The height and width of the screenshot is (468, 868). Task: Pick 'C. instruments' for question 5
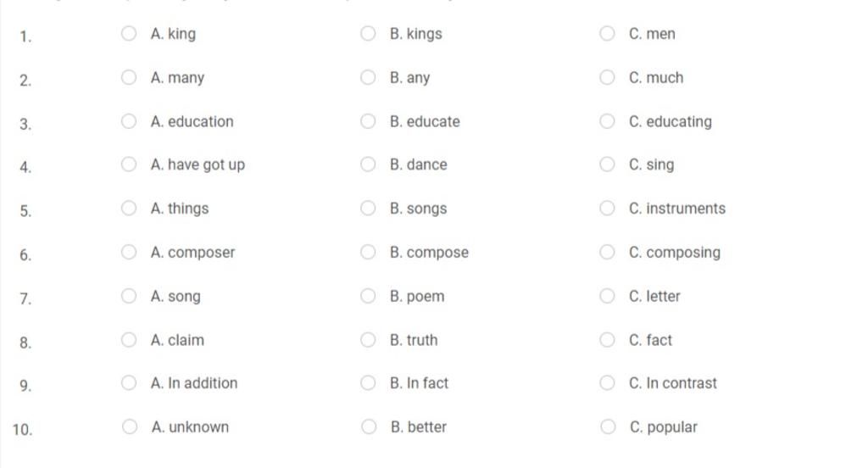click(x=607, y=209)
